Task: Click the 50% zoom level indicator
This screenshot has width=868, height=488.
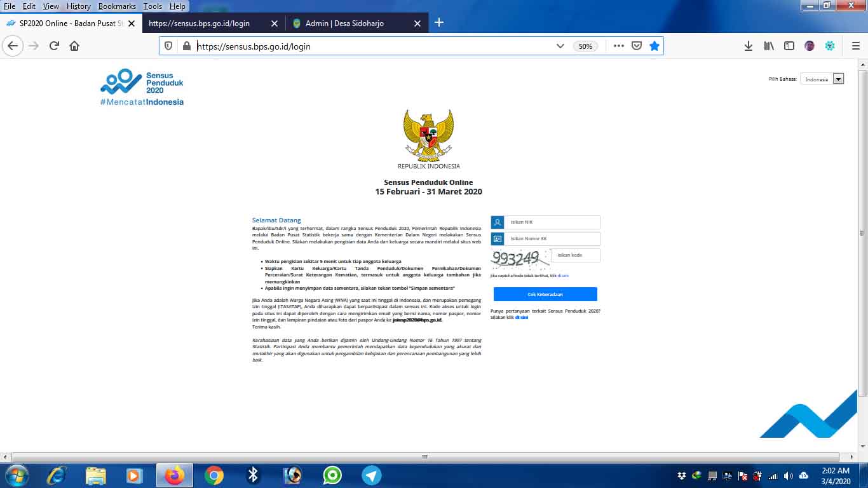Action: pos(585,46)
